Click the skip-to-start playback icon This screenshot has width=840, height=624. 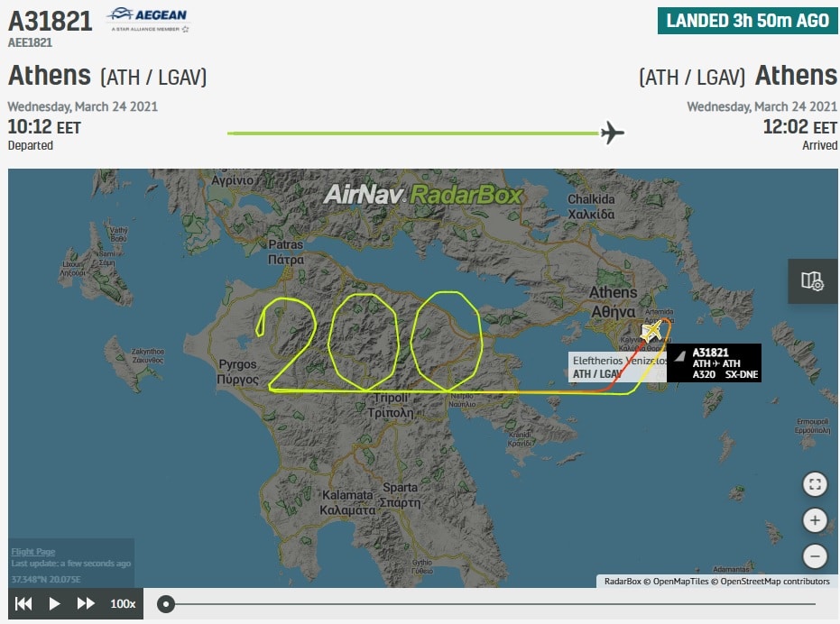tap(23, 603)
